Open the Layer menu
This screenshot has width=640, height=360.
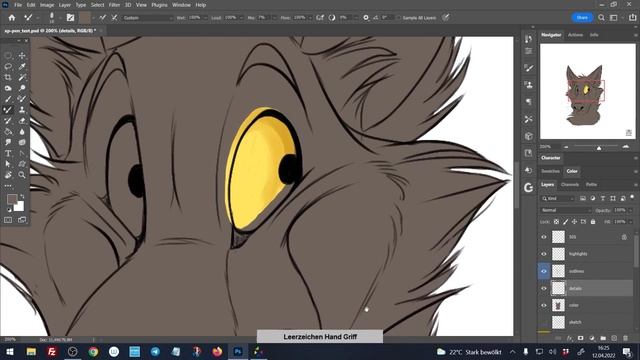(64, 5)
